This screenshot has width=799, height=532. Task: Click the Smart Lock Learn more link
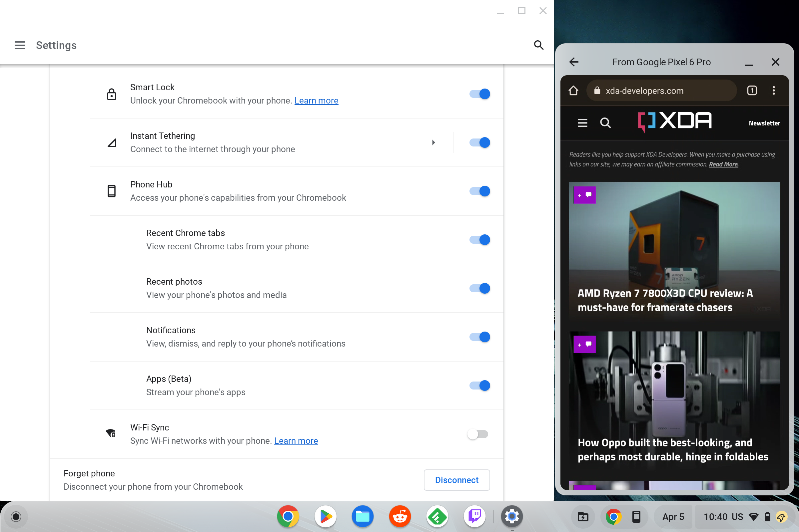pos(316,100)
